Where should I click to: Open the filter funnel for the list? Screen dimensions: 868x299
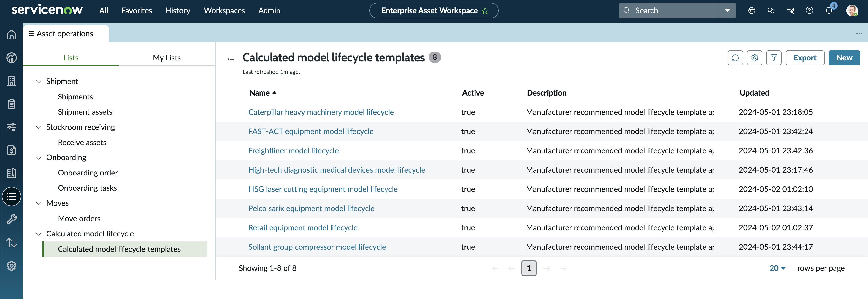pos(774,58)
